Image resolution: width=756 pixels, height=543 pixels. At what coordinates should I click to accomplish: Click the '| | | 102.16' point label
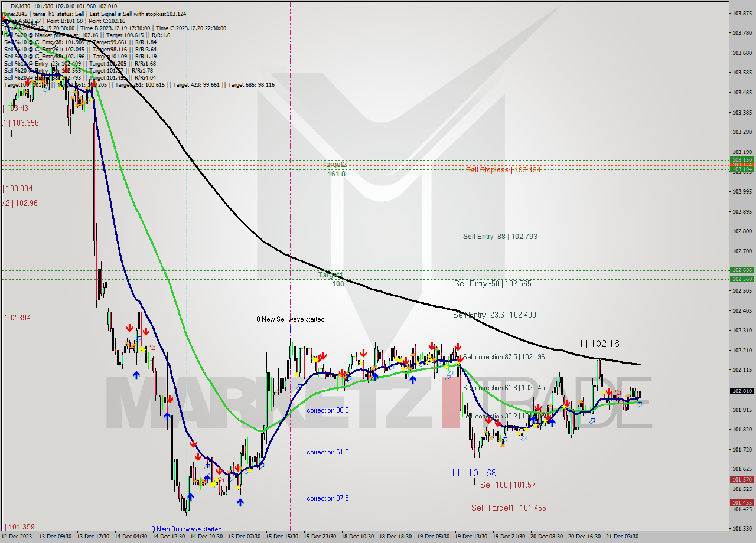click(597, 344)
